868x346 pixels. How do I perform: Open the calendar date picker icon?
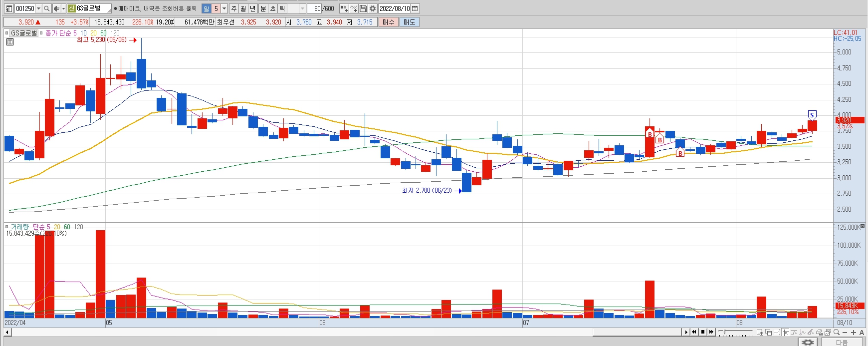pyautogui.click(x=415, y=8)
